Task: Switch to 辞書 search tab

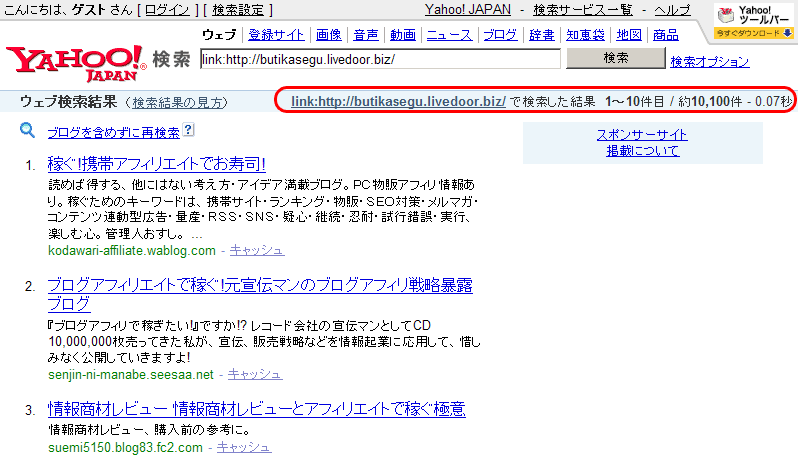Action: tap(542, 35)
